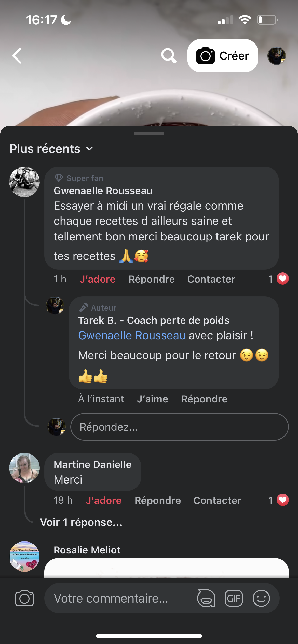Screen dimensions: 298x644
Task: Open the Gwenaelle Rousseau mention link
Action: coord(132,335)
